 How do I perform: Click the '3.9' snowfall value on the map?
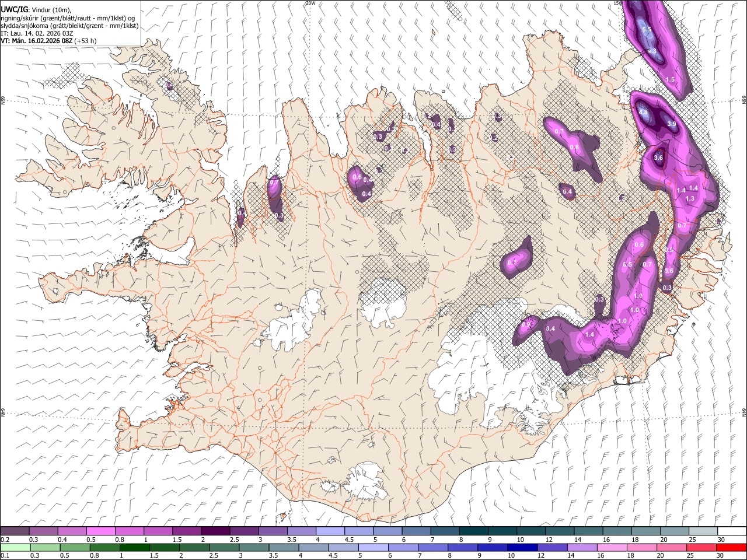pos(671,124)
